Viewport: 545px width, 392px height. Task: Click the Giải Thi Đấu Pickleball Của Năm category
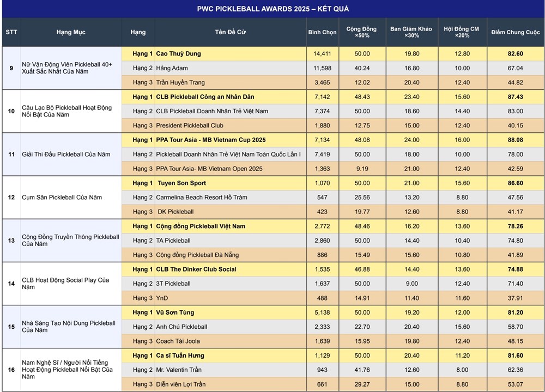(66, 154)
